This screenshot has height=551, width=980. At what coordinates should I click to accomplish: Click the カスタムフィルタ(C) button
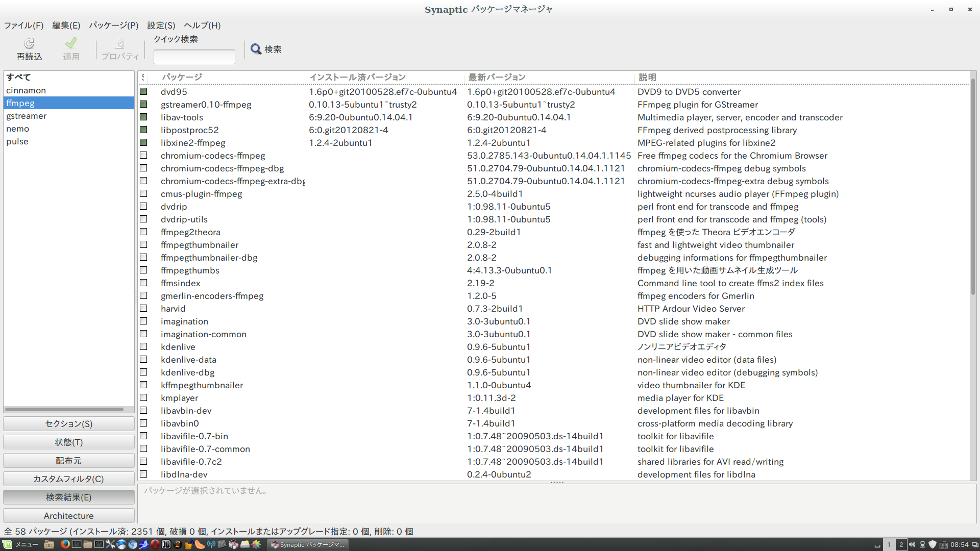[x=69, y=479]
